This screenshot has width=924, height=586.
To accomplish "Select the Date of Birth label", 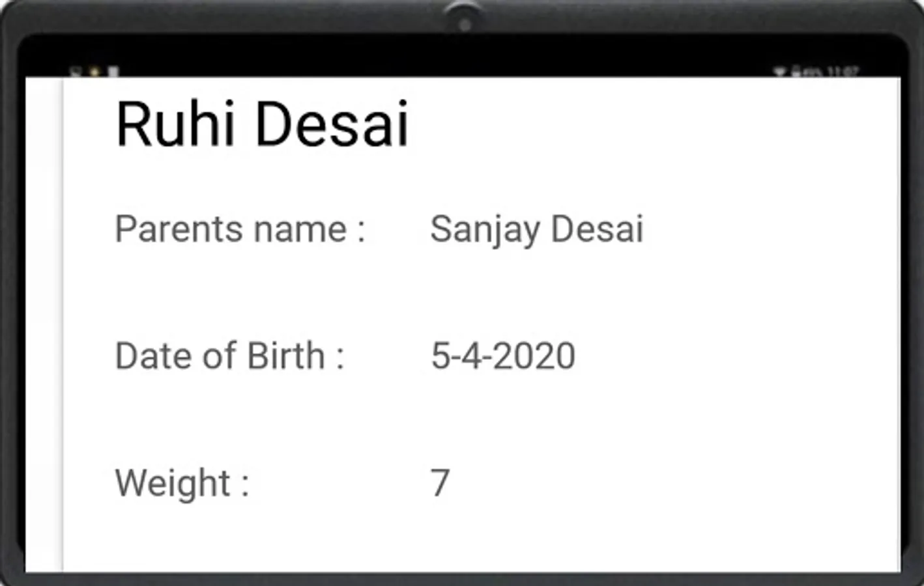I will point(229,356).
